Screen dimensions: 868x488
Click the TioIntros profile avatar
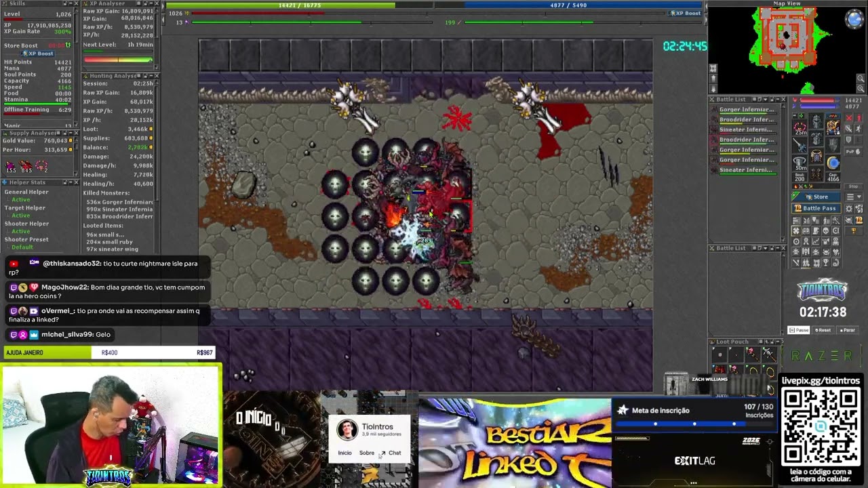(x=347, y=430)
